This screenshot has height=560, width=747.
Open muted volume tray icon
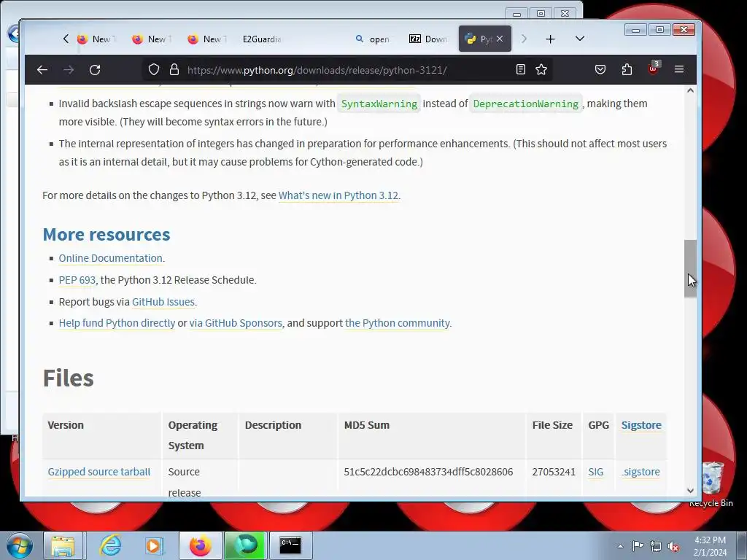point(673,546)
